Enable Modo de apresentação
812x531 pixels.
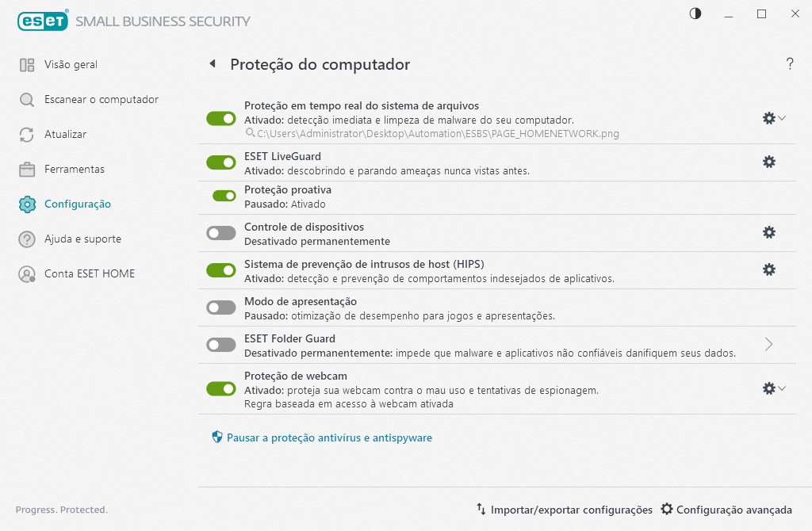tap(221, 308)
